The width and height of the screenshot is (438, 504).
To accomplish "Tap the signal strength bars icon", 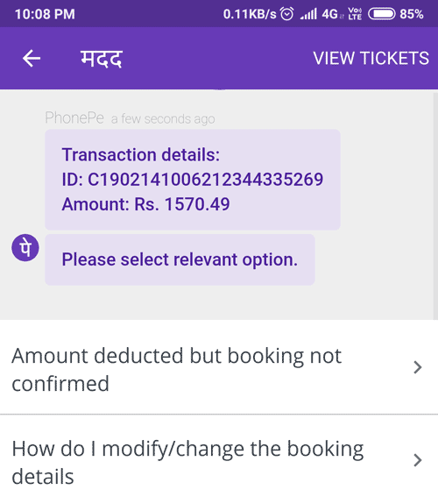I will pyautogui.click(x=308, y=14).
